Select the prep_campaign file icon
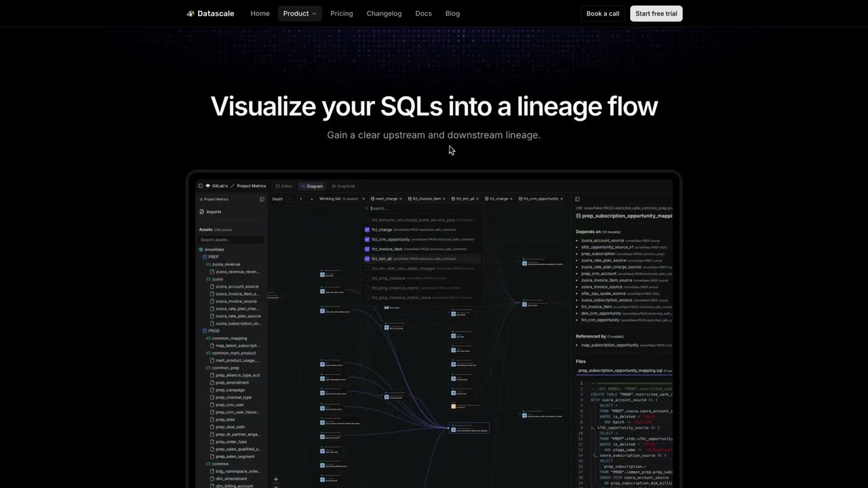Screen dimensions: 868x488 212,390
